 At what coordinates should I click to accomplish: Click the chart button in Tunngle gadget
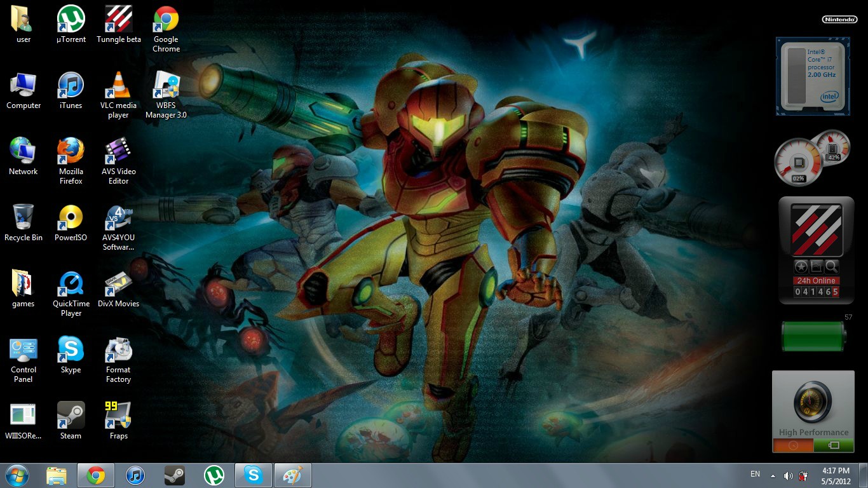[817, 267]
